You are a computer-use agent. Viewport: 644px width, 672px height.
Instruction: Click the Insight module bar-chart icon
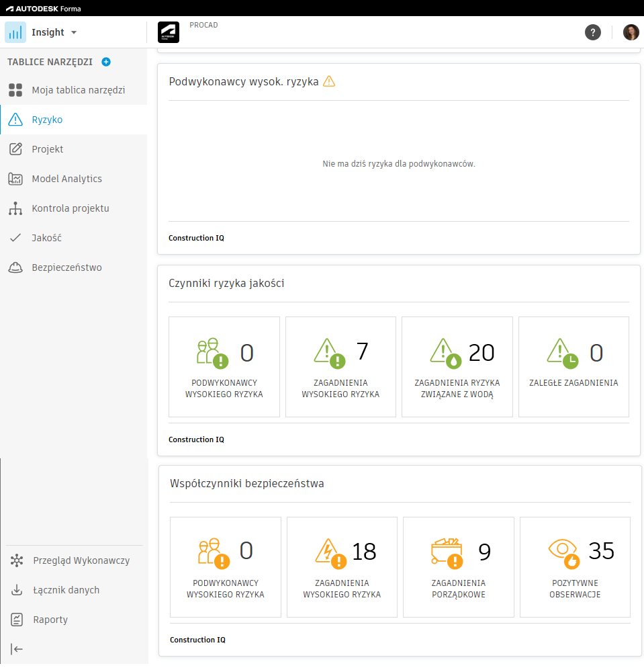(x=15, y=32)
